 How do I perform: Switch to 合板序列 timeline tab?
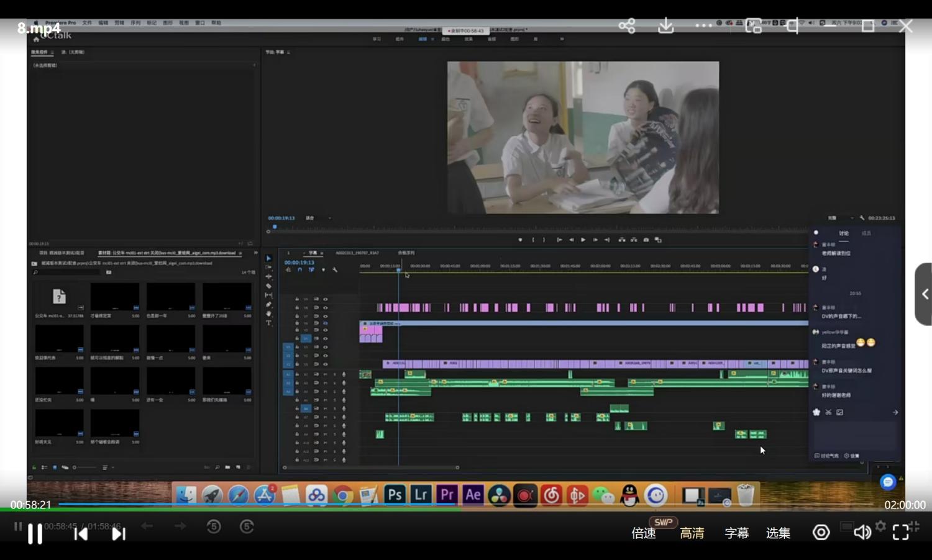(406, 253)
